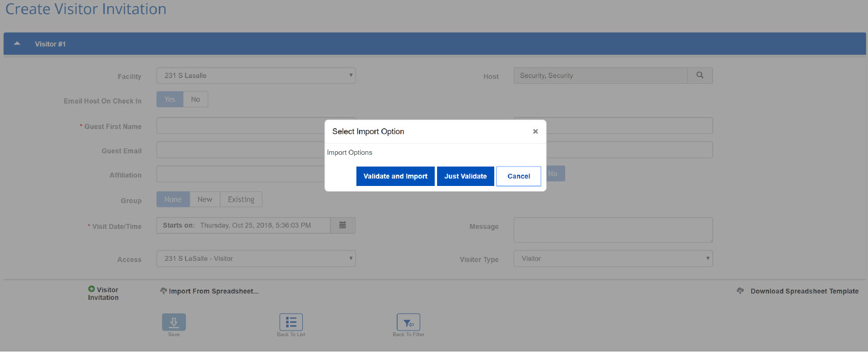Image resolution: width=868 pixels, height=352 pixels.
Task: Set Email Host On Check In to No
Action: pyautogui.click(x=196, y=100)
